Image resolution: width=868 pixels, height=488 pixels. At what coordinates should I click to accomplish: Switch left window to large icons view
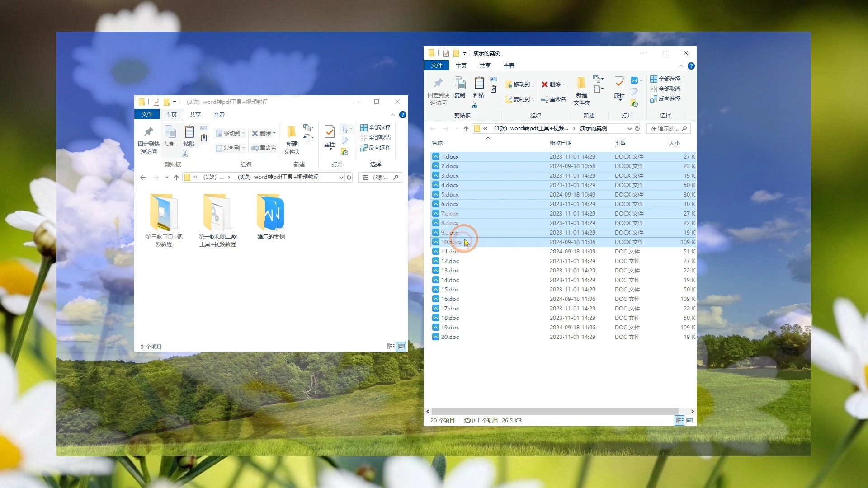pyautogui.click(x=401, y=347)
